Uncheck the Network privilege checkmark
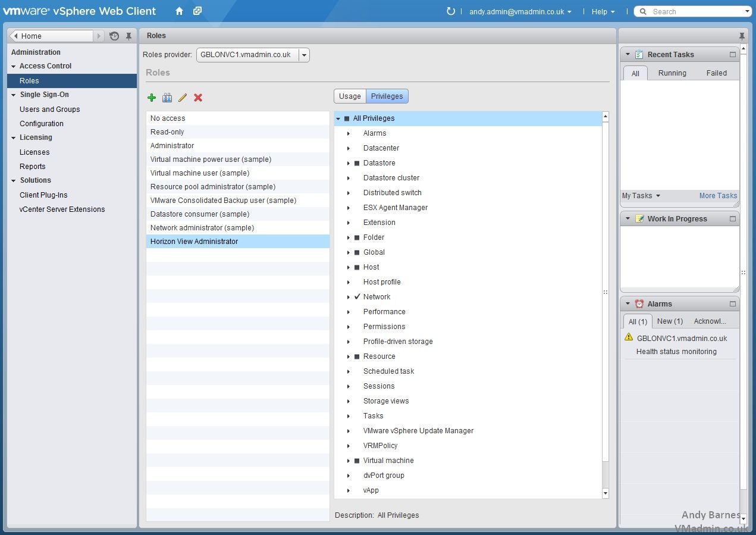 tap(357, 296)
